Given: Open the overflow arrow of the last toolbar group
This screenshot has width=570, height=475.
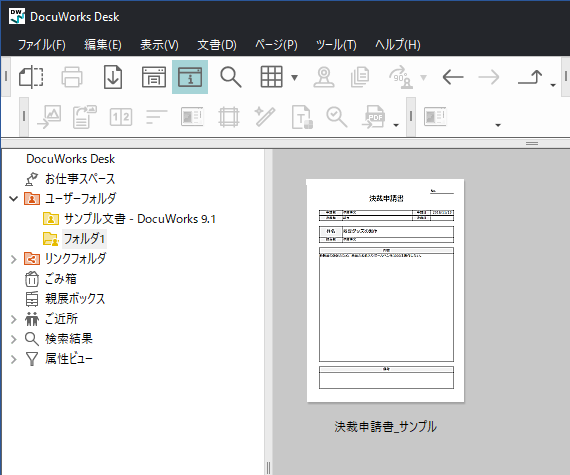Looking at the screenshot, I should coord(498,125).
